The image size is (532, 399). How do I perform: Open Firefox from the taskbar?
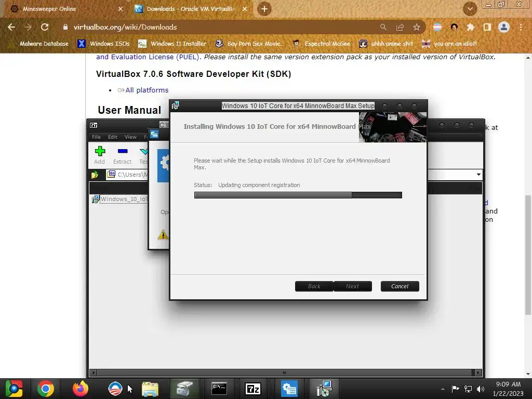pyautogui.click(x=81, y=389)
